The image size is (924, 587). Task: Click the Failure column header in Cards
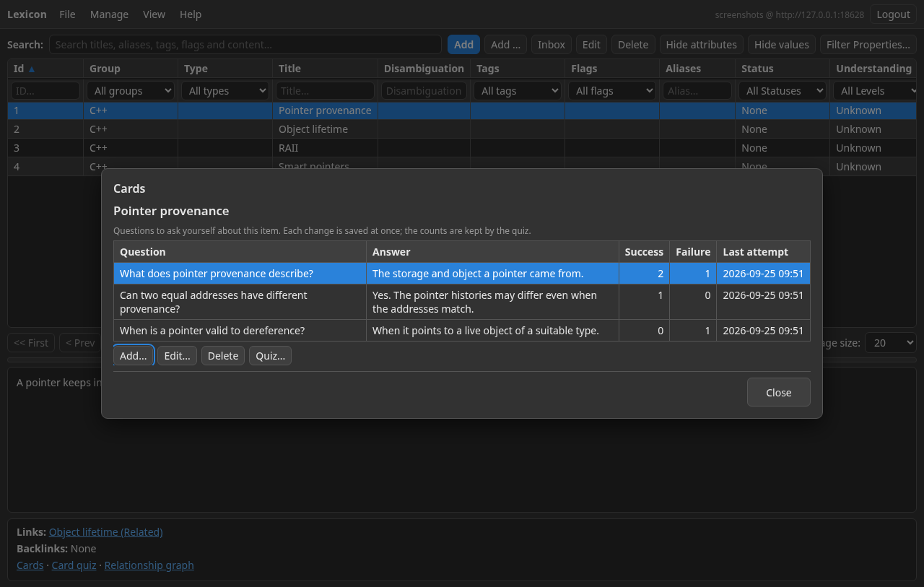pos(693,252)
